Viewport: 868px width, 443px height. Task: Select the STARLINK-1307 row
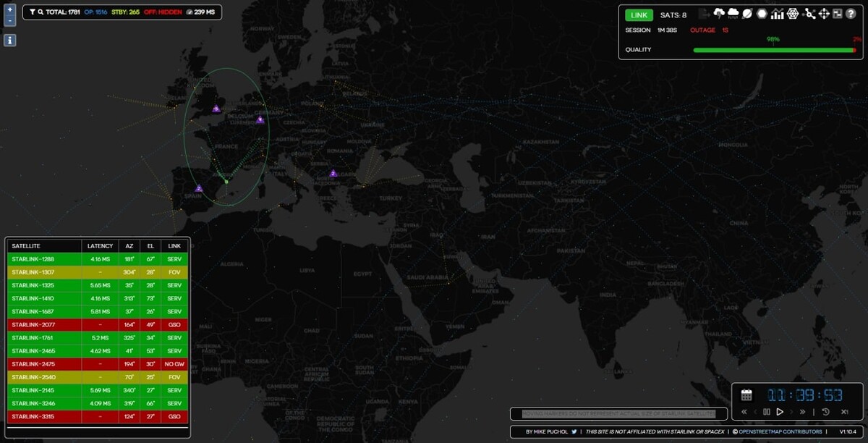point(98,272)
